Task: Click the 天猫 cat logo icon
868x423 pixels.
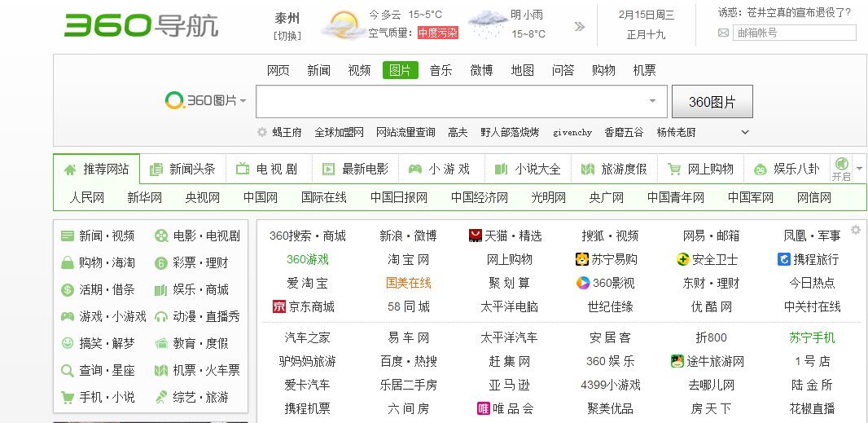Action: (475, 236)
